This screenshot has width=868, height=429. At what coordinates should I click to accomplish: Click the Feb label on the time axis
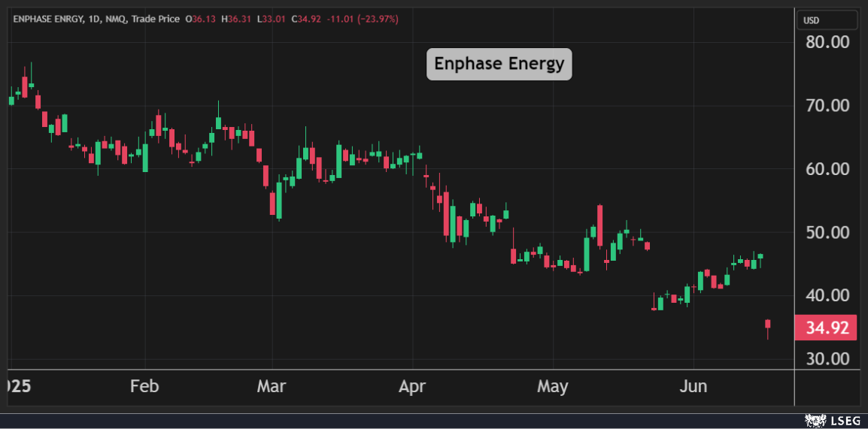[144, 386]
